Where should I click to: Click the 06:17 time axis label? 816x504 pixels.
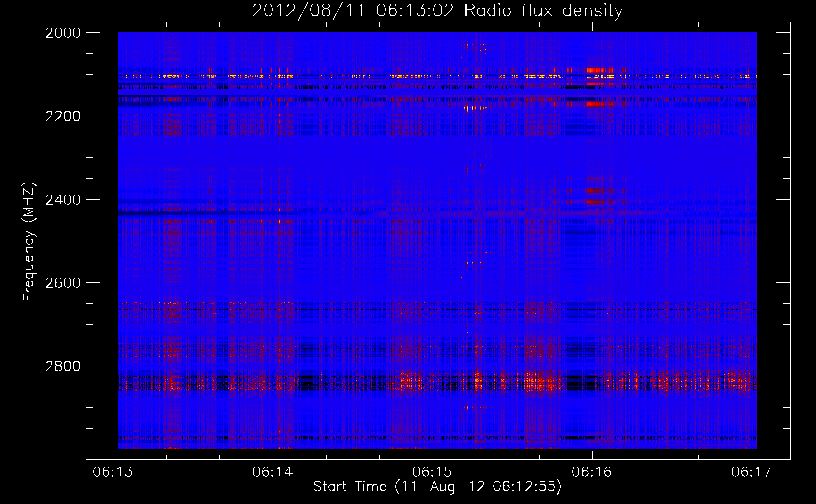(x=751, y=472)
